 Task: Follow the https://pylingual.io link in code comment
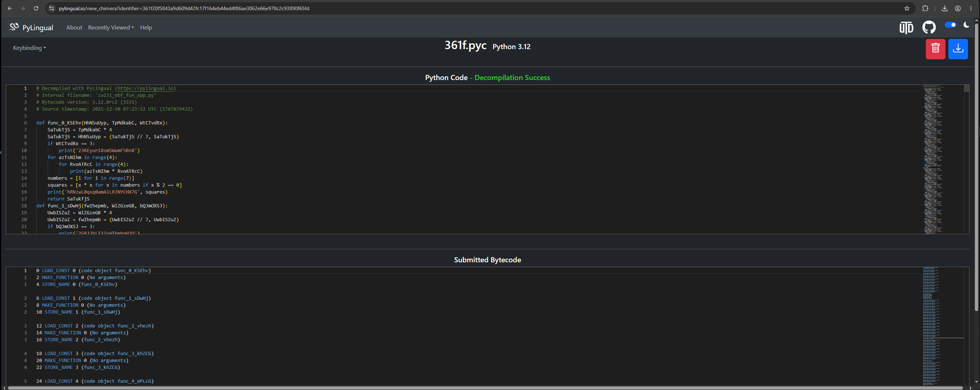click(x=145, y=88)
